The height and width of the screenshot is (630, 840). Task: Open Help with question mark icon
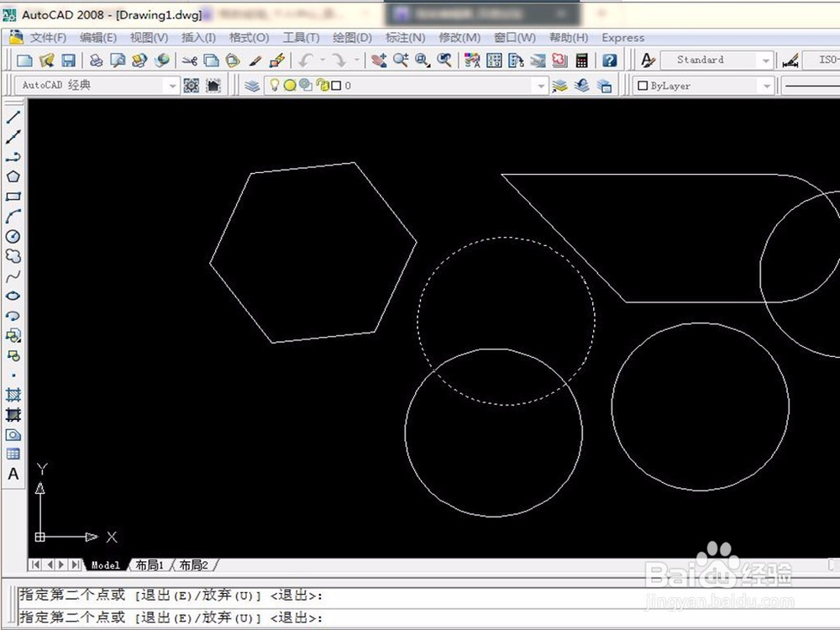tap(610, 60)
